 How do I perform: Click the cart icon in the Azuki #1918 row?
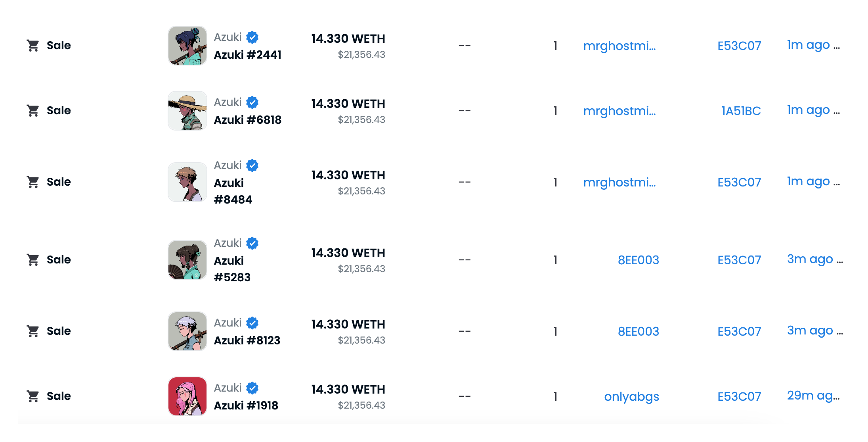[33, 396]
